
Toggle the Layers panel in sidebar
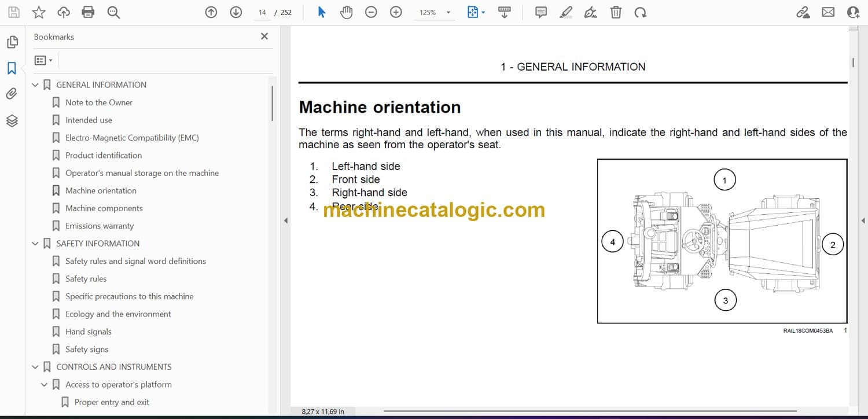[x=12, y=120]
